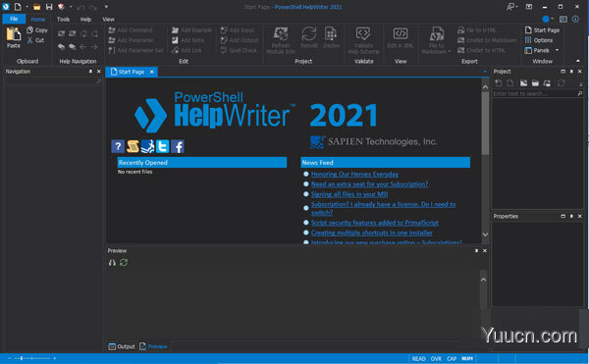Click File to HTML export
This screenshot has width=589, height=364.
[477, 30]
